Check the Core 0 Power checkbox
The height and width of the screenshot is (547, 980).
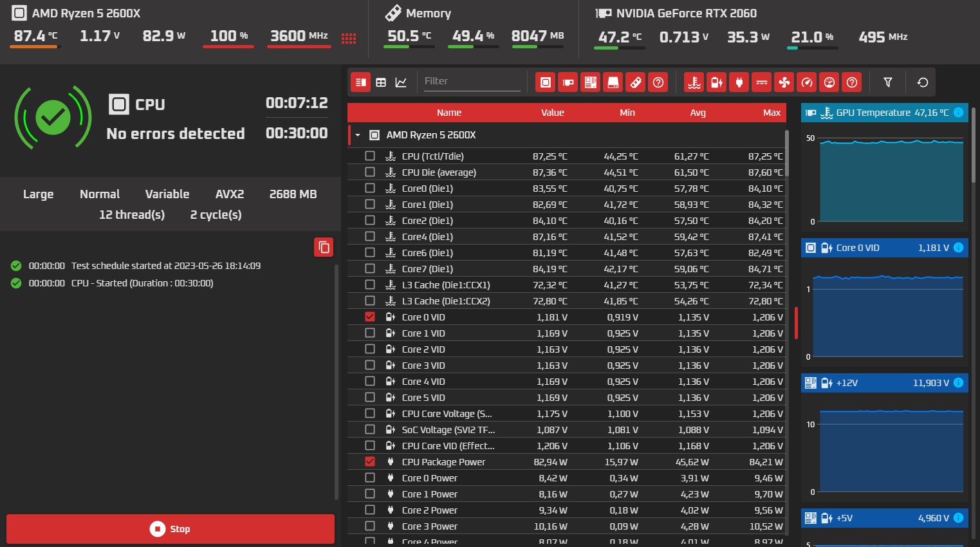click(x=370, y=477)
